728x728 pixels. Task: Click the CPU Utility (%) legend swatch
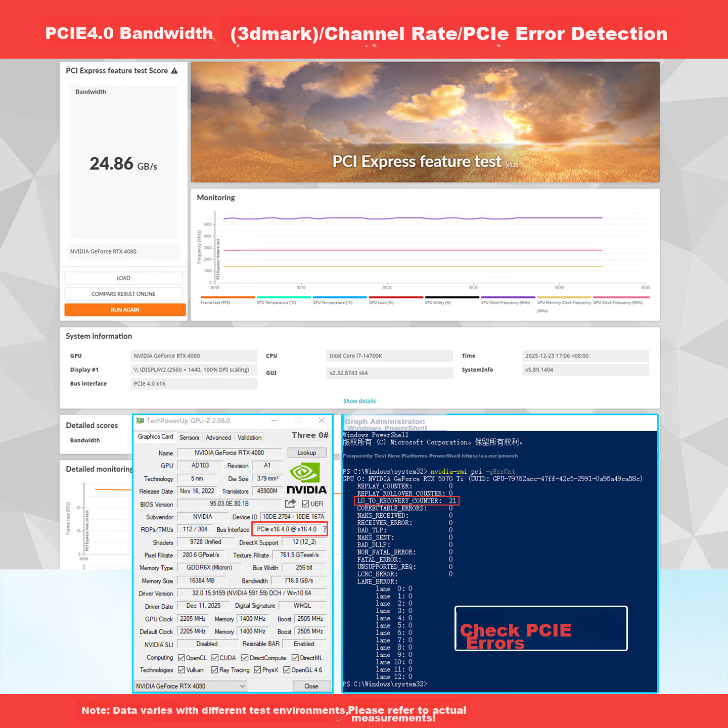click(x=452, y=297)
